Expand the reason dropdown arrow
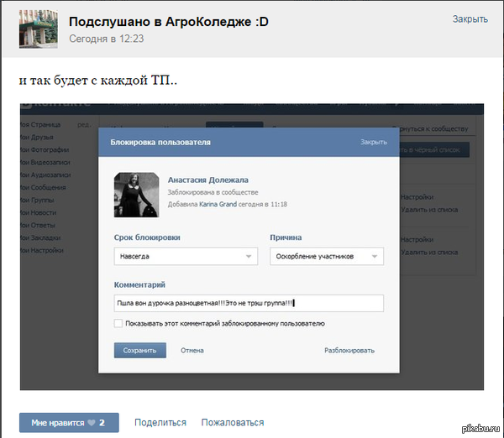Viewport: 504px width, 438px height. pos(375,256)
